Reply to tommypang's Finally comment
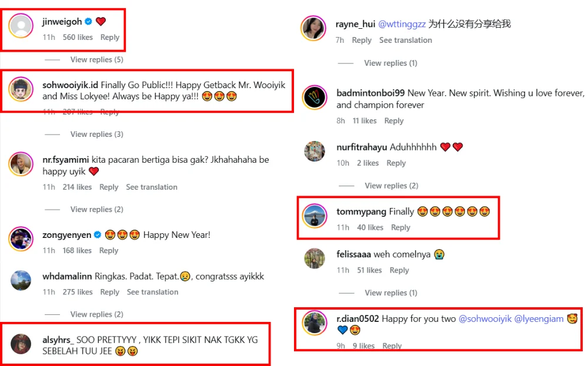Viewport: 588px width, 366px height. pos(400,227)
